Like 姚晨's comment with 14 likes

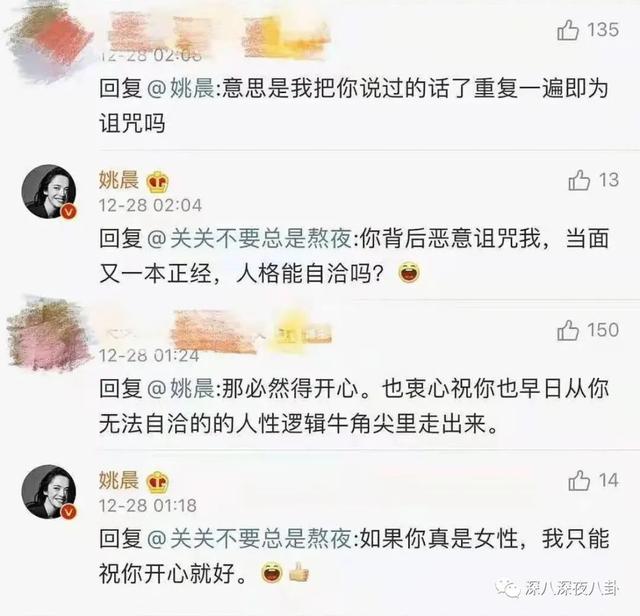coord(579,480)
